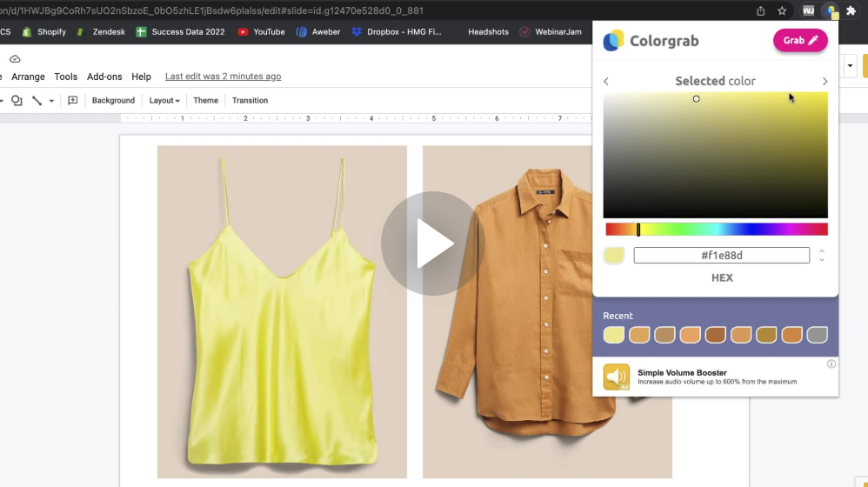Select the fifth recent swatch (dark brown)

(716, 335)
